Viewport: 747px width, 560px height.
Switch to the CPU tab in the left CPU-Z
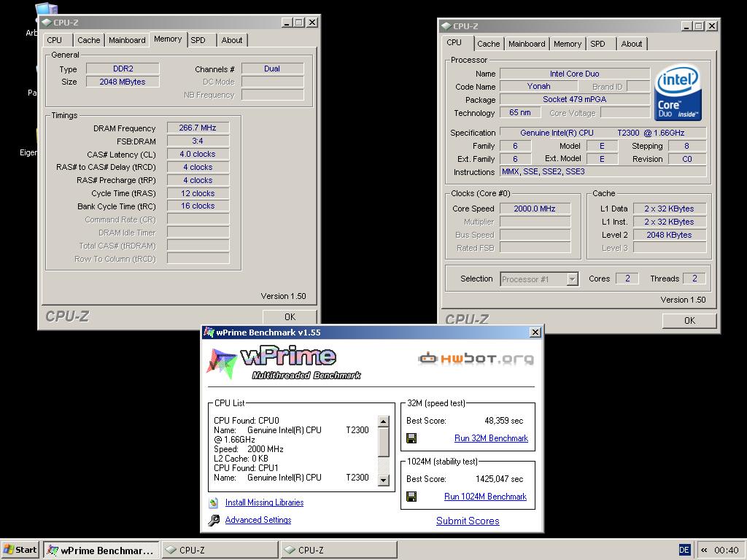[x=54, y=40]
